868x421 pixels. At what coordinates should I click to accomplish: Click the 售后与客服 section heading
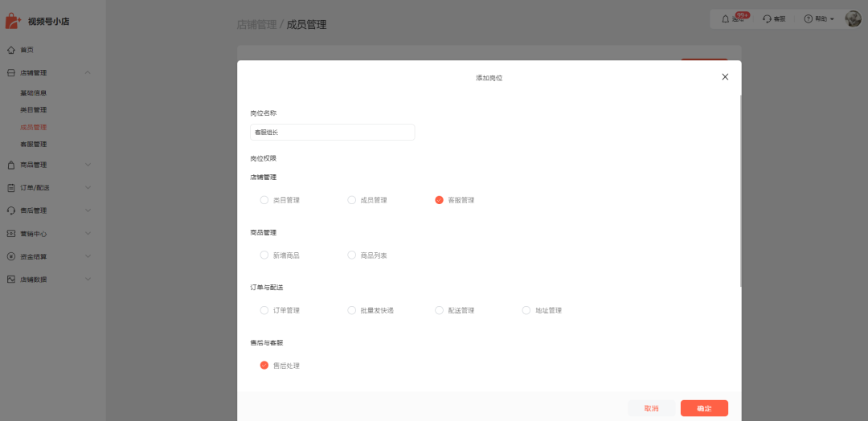267,343
